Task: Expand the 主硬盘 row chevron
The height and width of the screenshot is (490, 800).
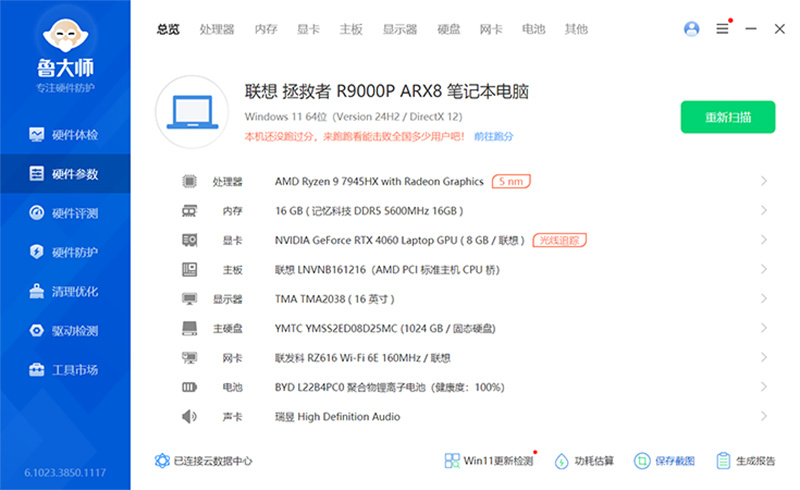Action: (x=764, y=328)
